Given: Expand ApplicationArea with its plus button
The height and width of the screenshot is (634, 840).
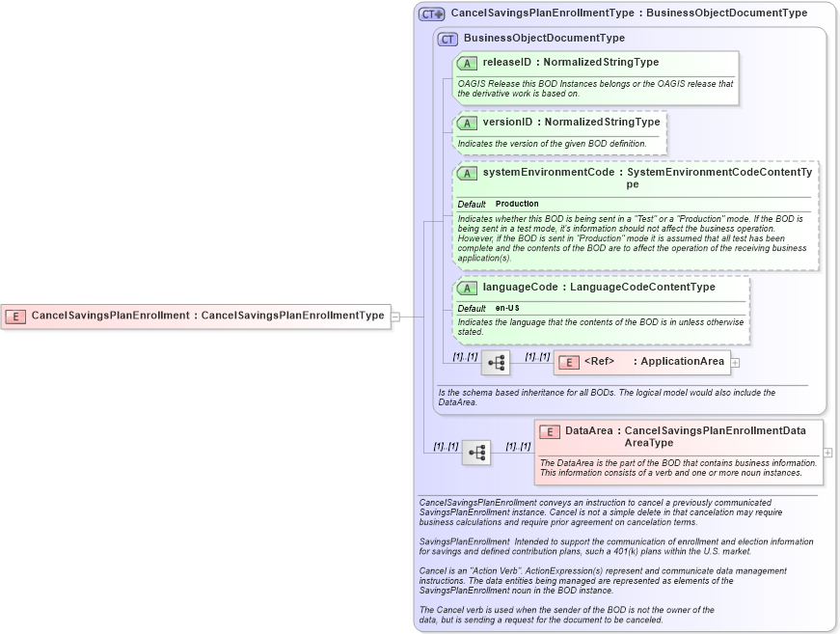Looking at the screenshot, I should click(734, 361).
